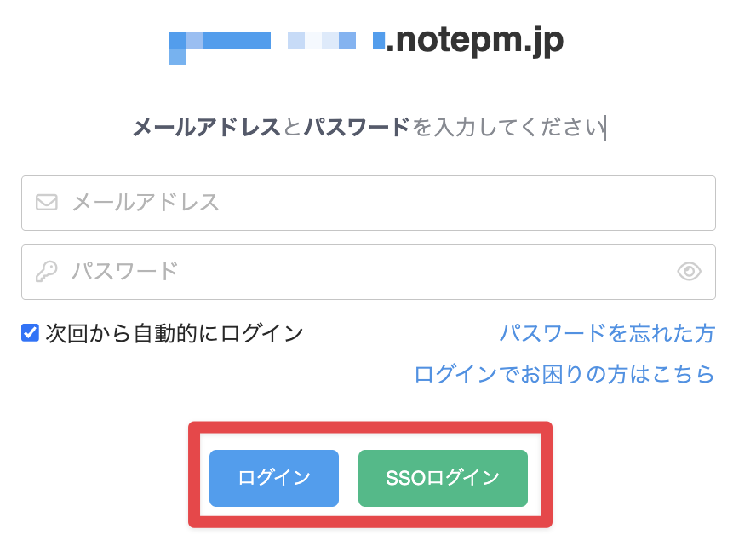This screenshot has height=535, width=756.
Task: Show password with the eye icon
Action: (x=689, y=272)
